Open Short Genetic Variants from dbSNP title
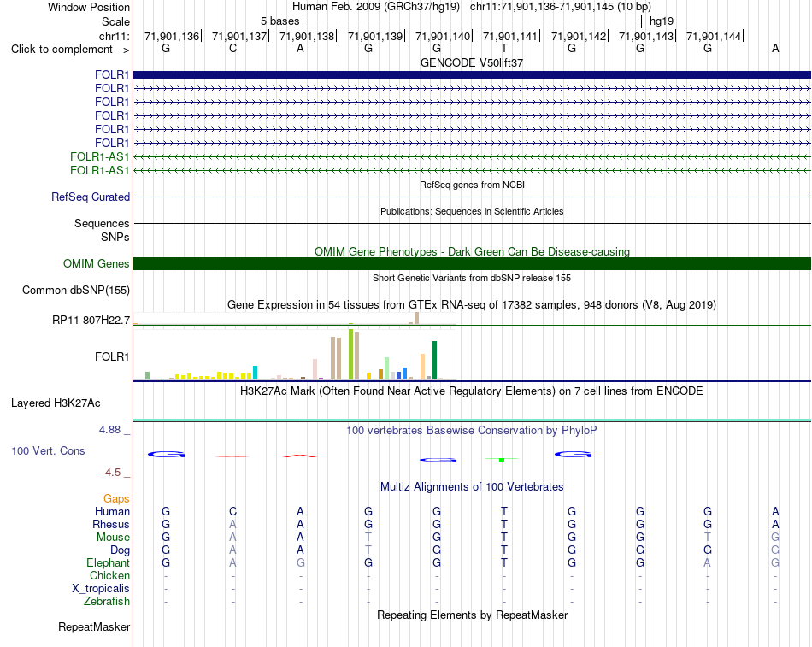Screen dimensions: 812x647 coord(472,278)
